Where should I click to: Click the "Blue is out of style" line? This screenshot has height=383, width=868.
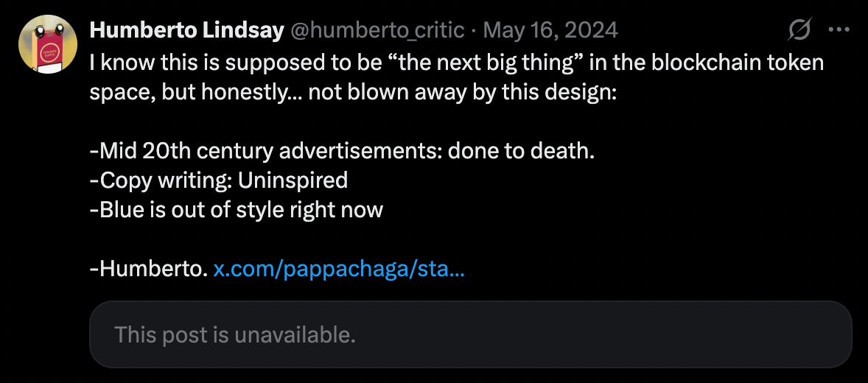point(237,210)
